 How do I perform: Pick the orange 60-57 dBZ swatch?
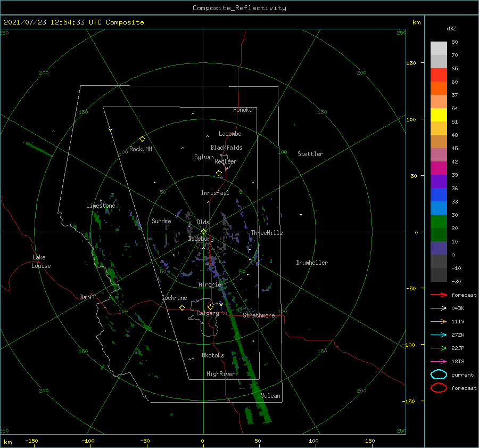pos(439,88)
